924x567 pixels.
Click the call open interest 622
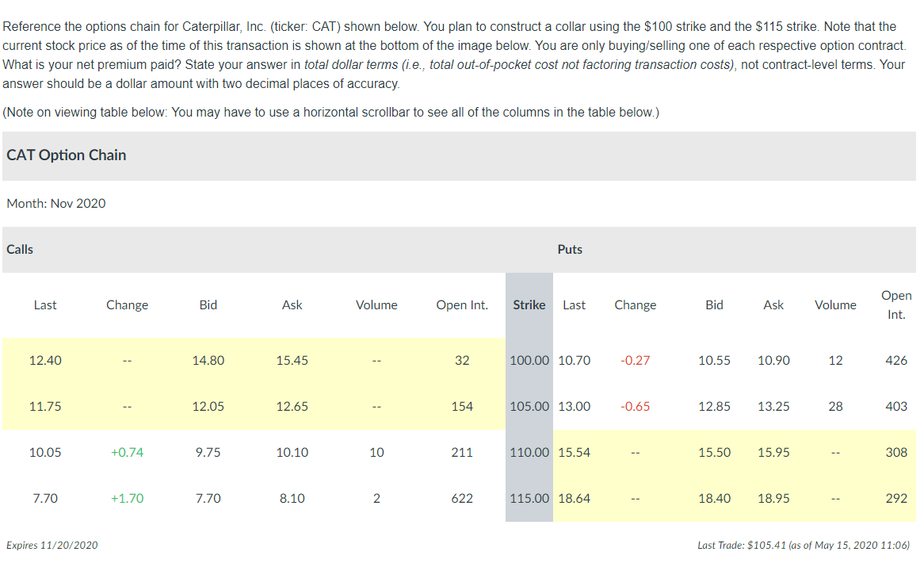coord(462,498)
